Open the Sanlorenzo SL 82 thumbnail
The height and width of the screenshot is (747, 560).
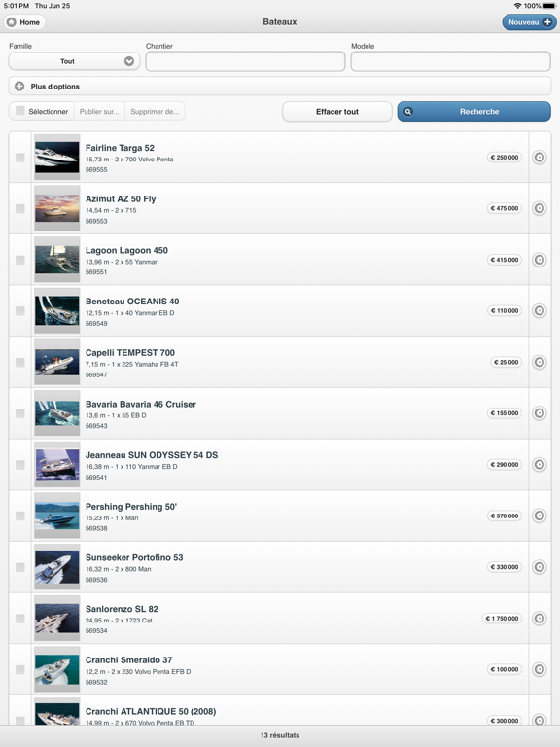click(56, 618)
